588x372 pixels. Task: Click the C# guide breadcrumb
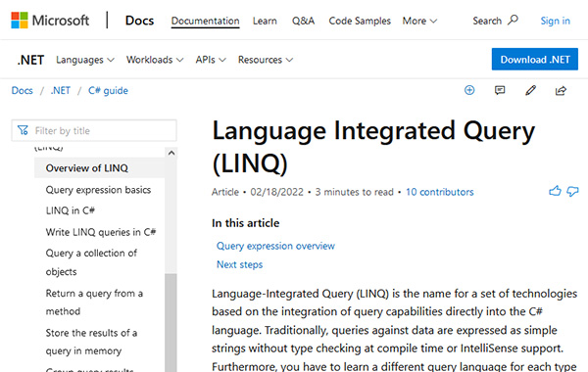pyautogui.click(x=108, y=91)
